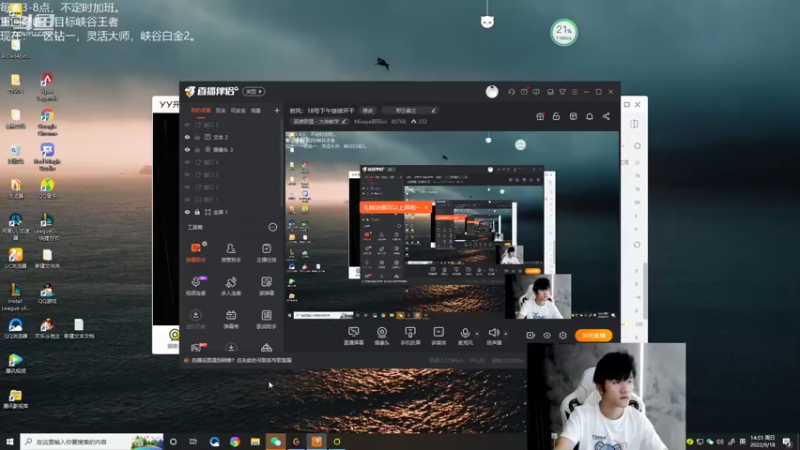Show the hidden 图片 1 layer
Viewport: 800px width, 450px height.
[187, 199]
